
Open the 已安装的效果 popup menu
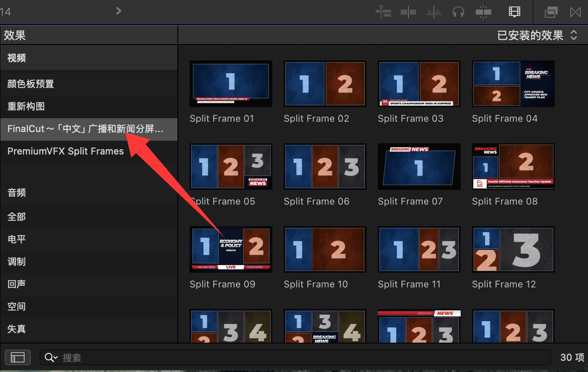[537, 35]
